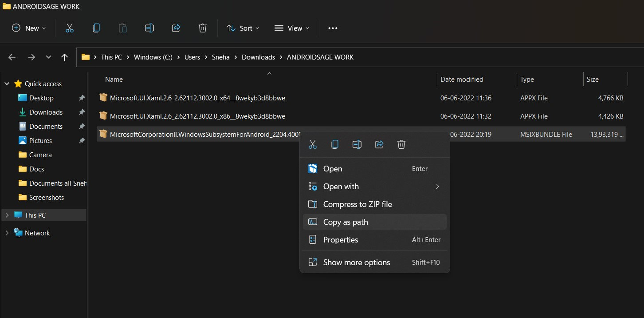Click the pin icon beside Documents

coord(82,126)
